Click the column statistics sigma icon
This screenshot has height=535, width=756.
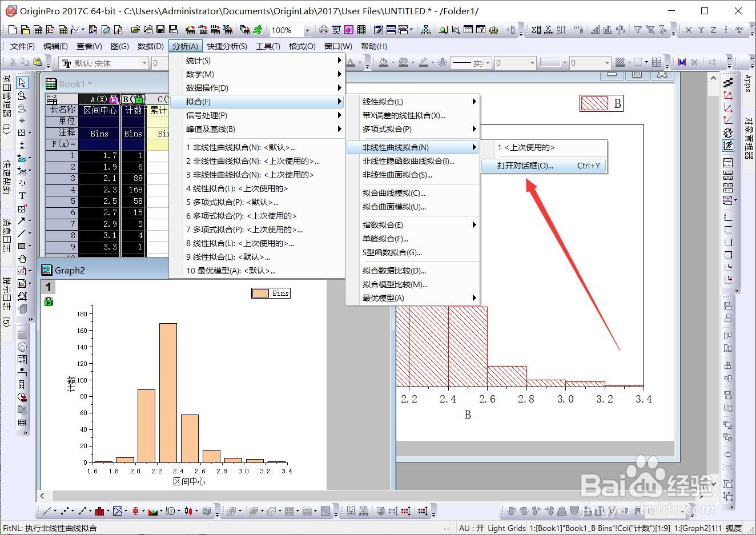click(x=536, y=30)
